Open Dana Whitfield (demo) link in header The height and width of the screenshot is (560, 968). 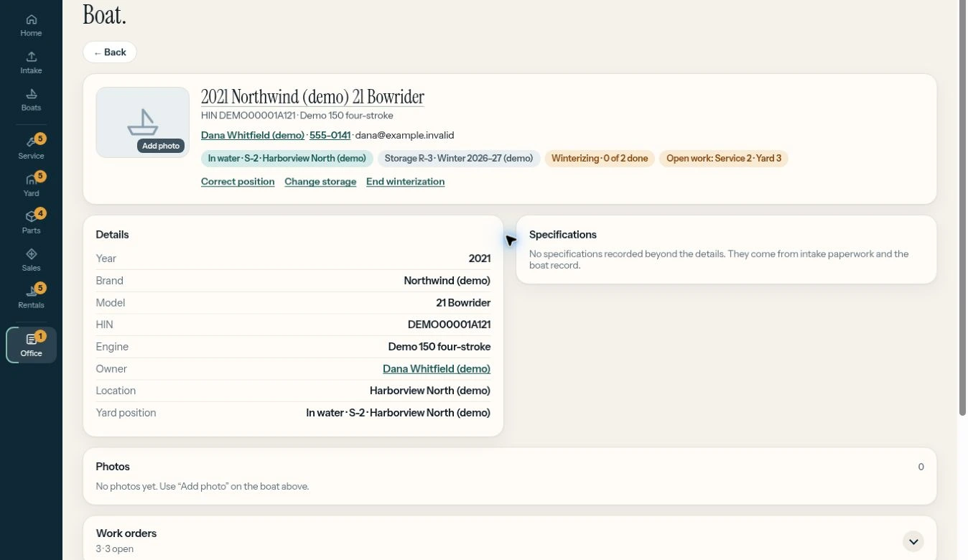click(x=253, y=135)
